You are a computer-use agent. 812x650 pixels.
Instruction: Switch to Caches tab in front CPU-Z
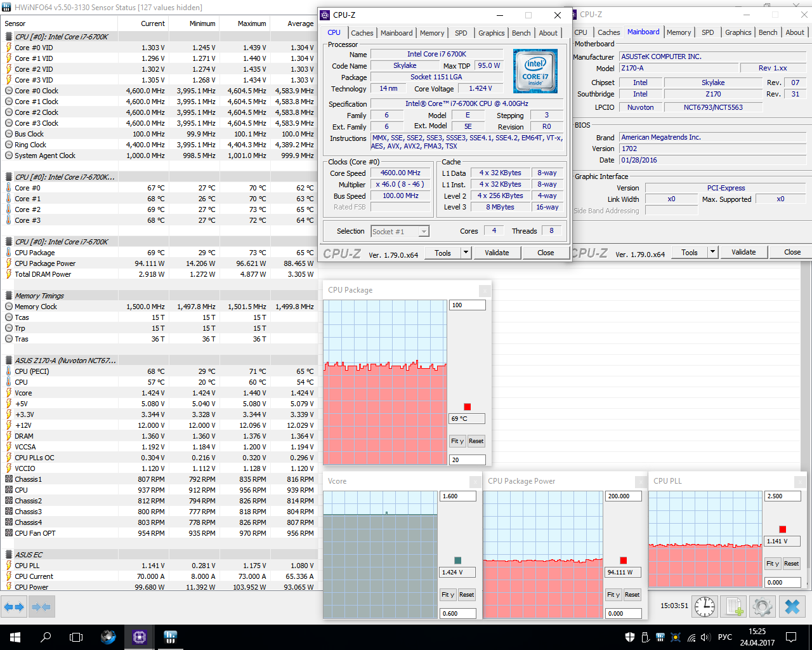[x=362, y=33]
